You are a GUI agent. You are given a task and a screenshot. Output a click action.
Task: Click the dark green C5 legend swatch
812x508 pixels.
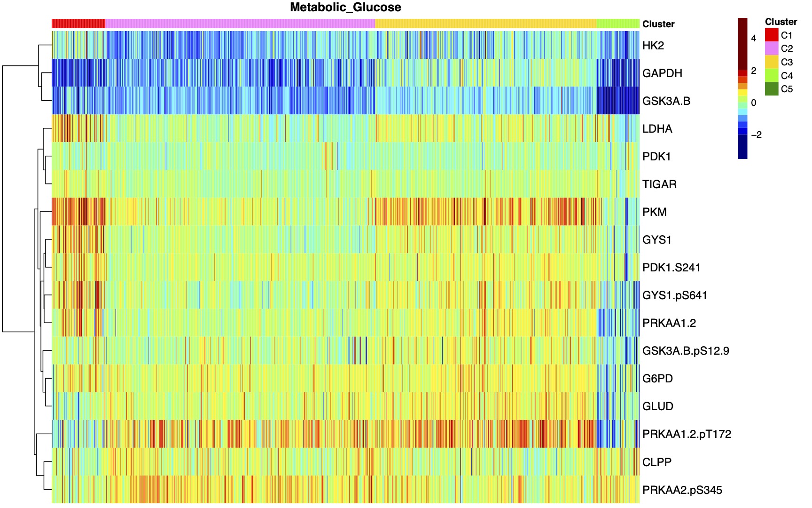pos(772,89)
